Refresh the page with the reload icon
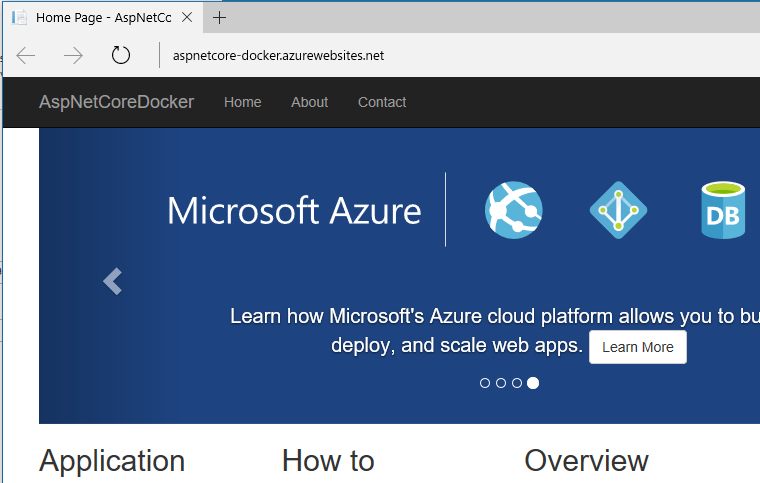This screenshot has width=760, height=483. (121, 55)
